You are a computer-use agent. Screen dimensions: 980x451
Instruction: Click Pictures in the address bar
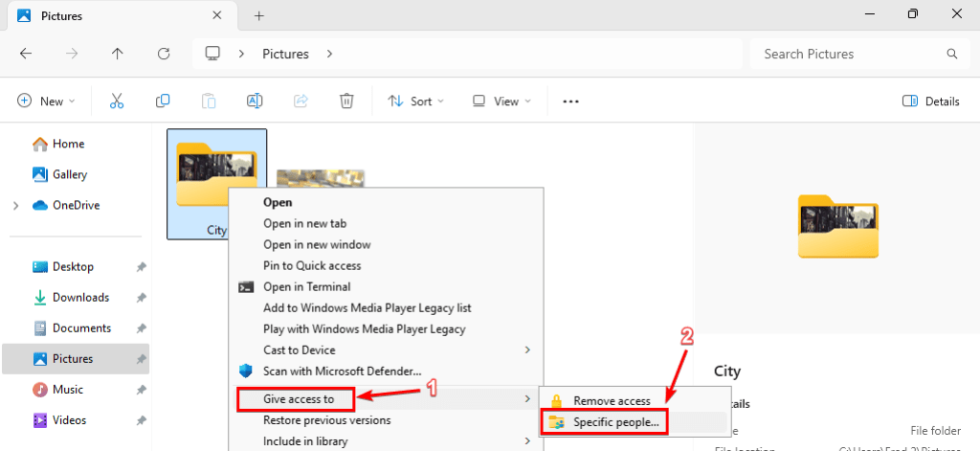tap(285, 54)
